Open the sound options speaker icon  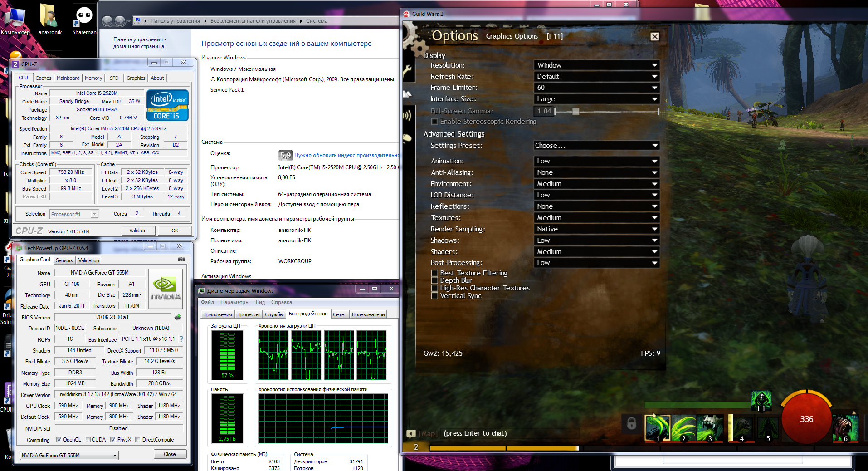click(407, 115)
